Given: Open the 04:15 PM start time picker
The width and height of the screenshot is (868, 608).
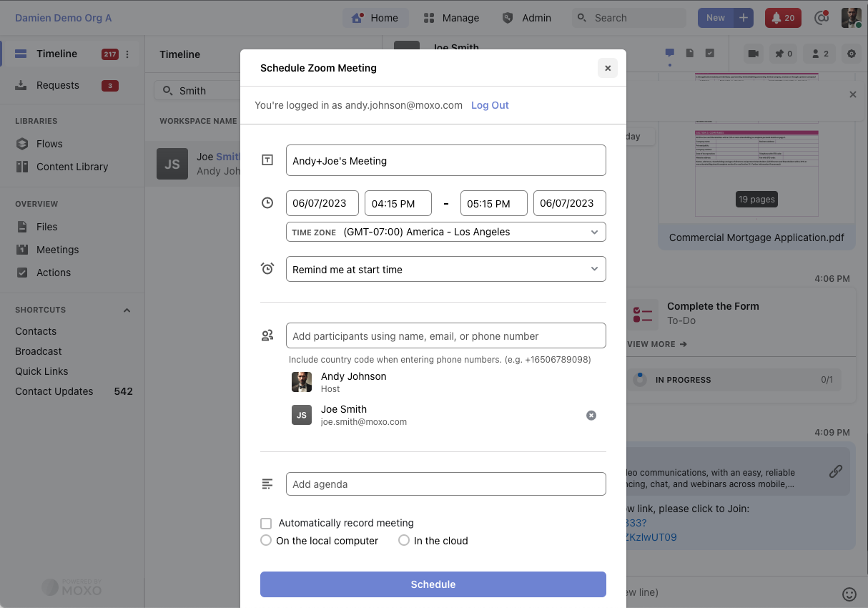Looking at the screenshot, I should point(398,203).
